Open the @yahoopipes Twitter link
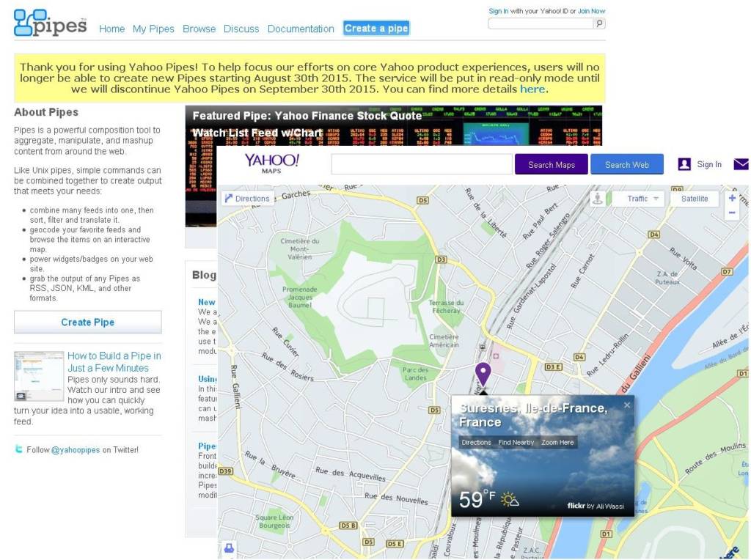Viewport: 751px width, 560px height. click(76, 450)
